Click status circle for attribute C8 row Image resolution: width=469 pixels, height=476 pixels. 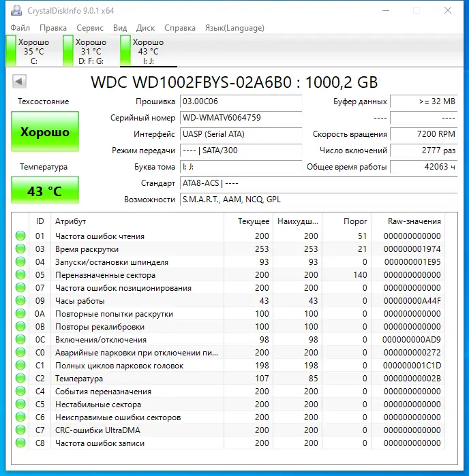[x=20, y=443]
